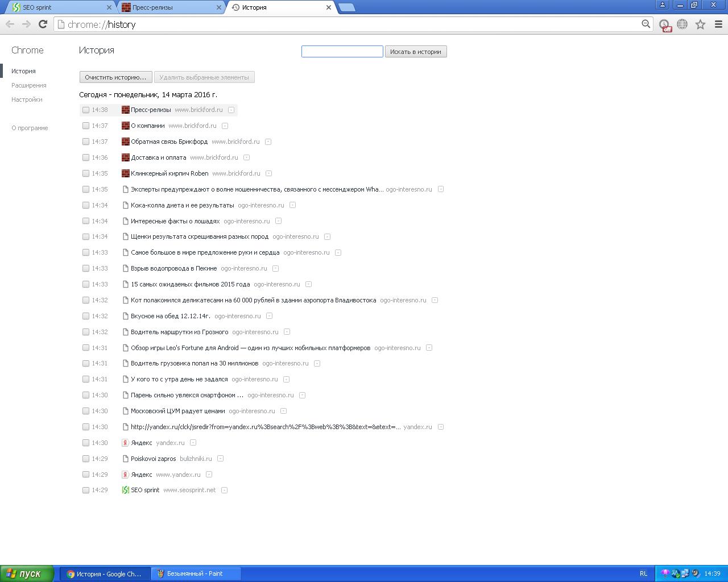
Task: Check the box for Московский ЦУМ радует ценами
Action: click(86, 411)
